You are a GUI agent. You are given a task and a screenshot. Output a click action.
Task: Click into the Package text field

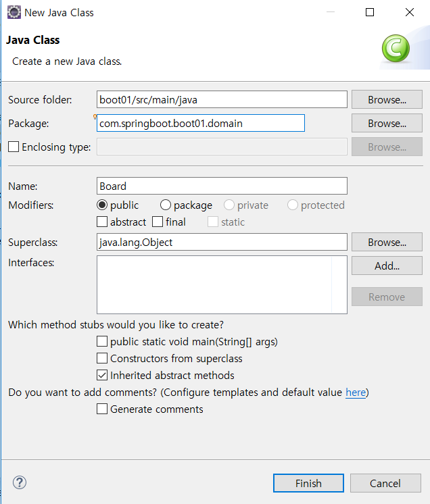[x=201, y=123]
